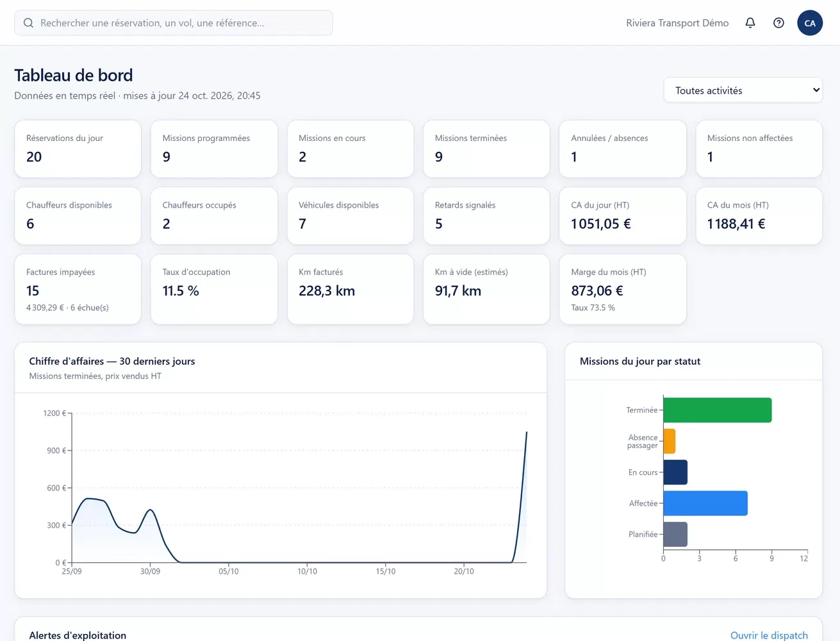Click the 30/09 date label on chart

point(150,571)
